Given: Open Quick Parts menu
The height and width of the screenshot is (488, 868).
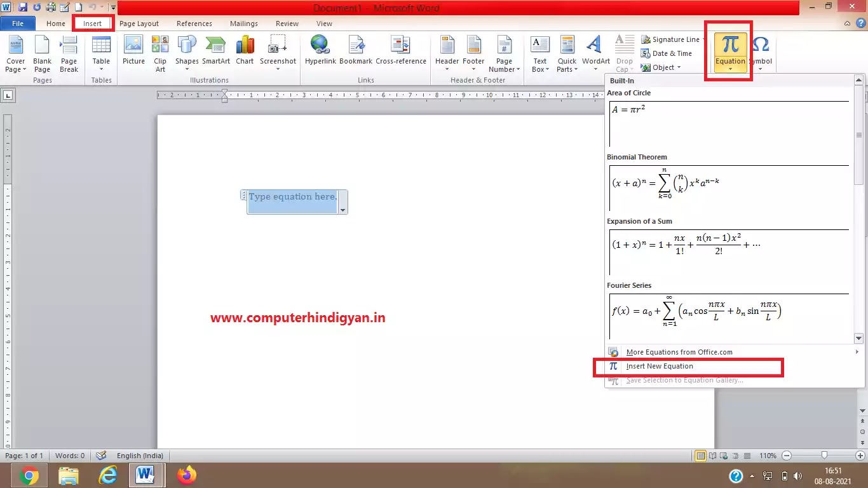Looking at the screenshot, I should click(567, 54).
